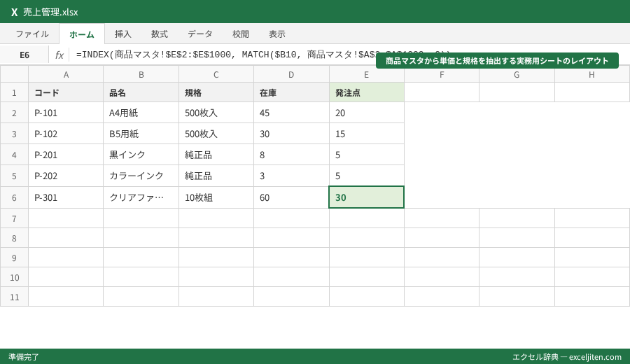Click the 発注点 header cell
This screenshot has width=630, height=364.
pyautogui.click(x=366, y=93)
